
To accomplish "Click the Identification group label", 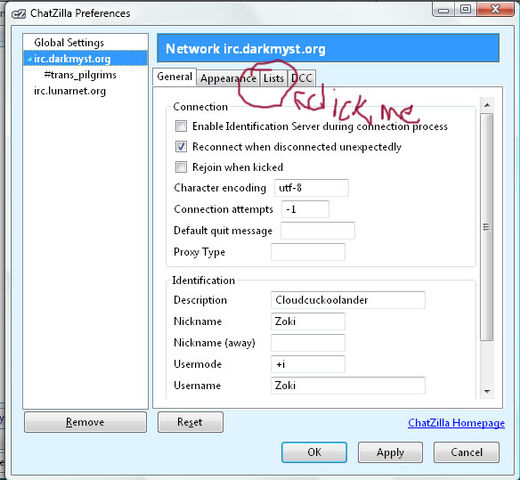I will coord(203,280).
